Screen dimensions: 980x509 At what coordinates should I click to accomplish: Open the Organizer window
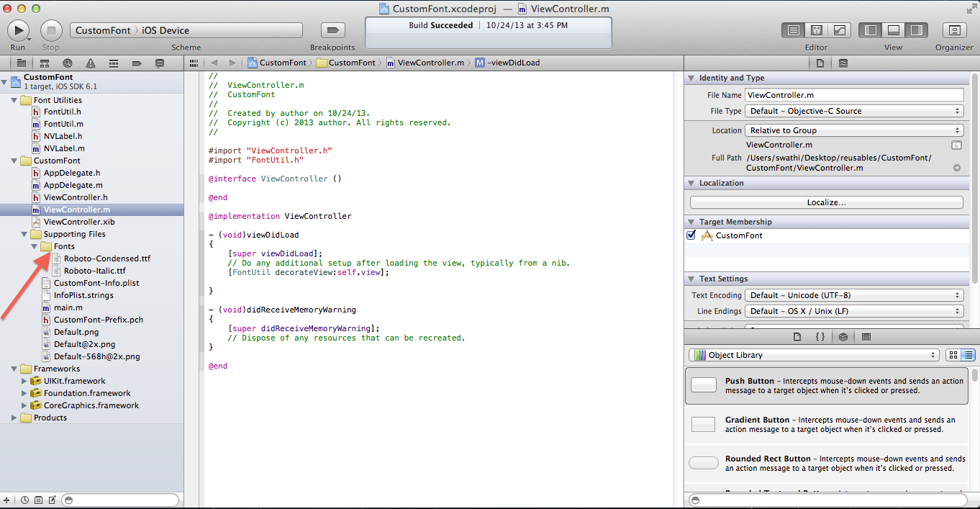(x=954, y=30)
